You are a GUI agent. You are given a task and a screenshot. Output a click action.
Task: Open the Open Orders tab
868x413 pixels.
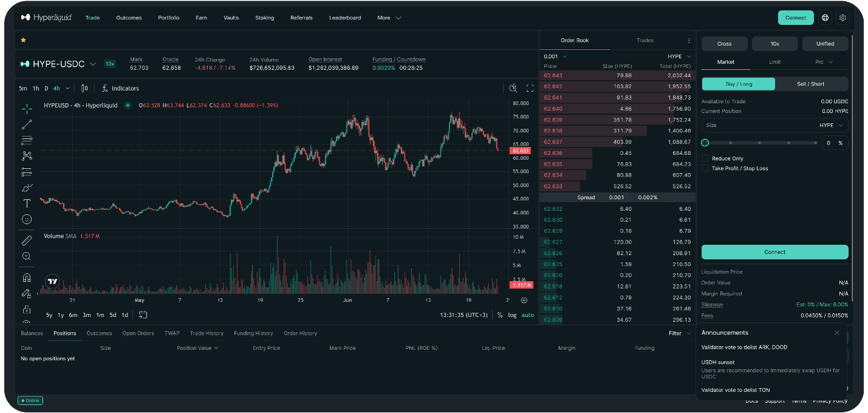coord(138,333)
